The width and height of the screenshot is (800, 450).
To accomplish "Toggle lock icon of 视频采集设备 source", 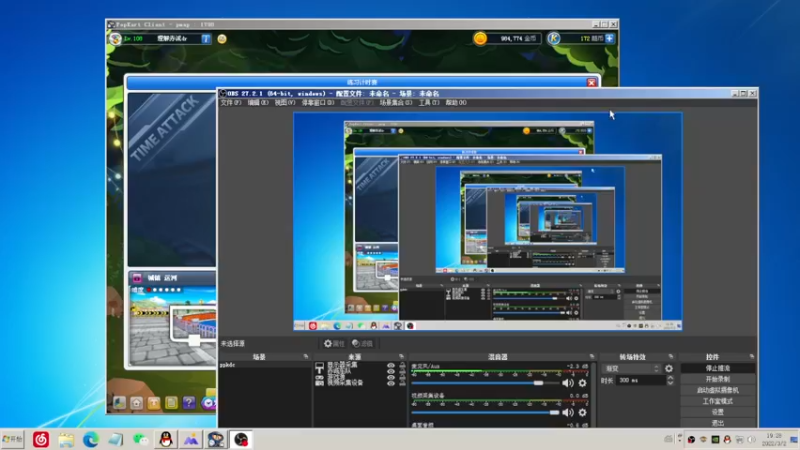I will (402, 383).
